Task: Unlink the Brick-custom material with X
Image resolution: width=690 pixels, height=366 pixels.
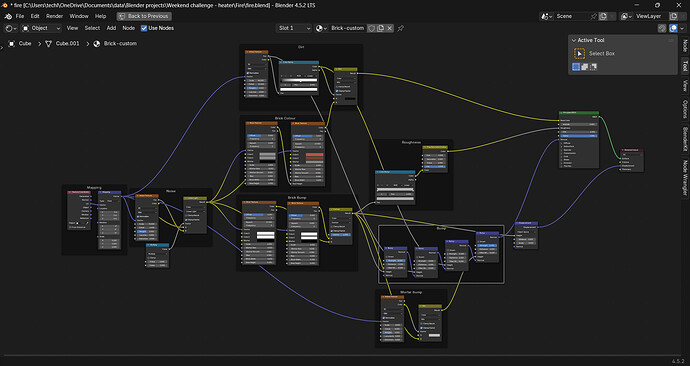Action: point(389,28)
